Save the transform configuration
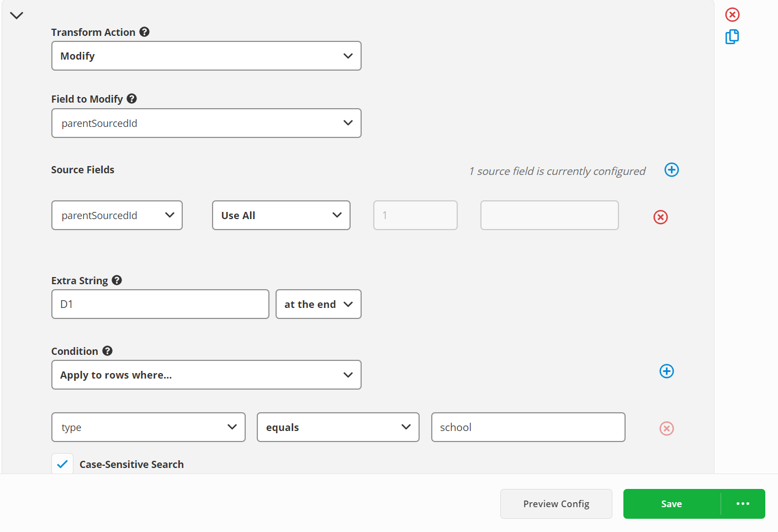Screen dimensions: 778x532 (671, 504)
